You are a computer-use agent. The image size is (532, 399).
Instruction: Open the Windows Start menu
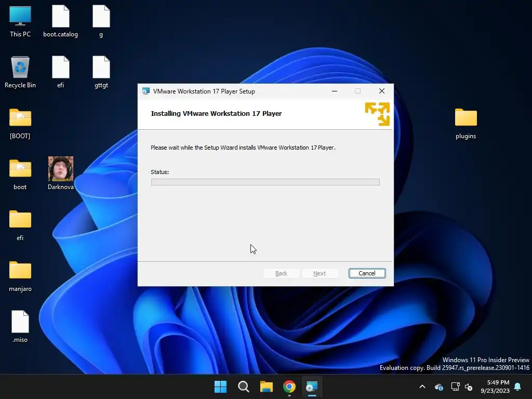click(220, 387)
